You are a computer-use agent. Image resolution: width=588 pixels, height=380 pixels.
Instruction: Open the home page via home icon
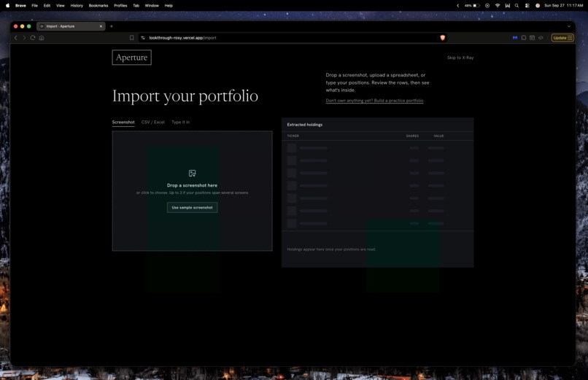(x=42, y=38)
